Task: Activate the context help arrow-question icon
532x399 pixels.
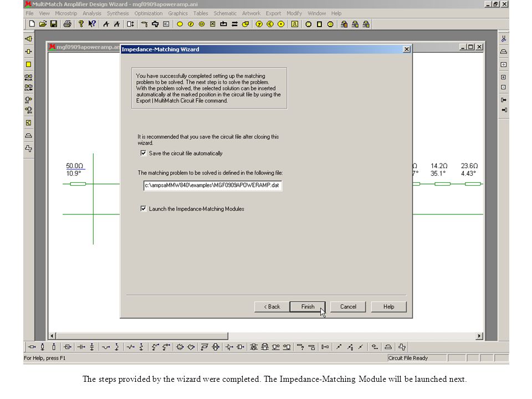Action: point(92,24)
